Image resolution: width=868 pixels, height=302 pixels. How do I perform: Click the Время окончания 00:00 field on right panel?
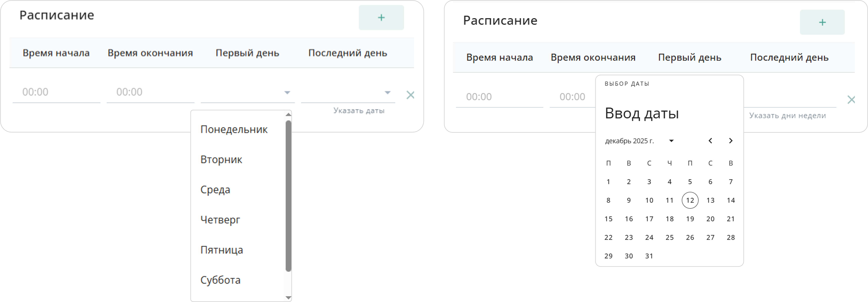(x=572, y=96)
